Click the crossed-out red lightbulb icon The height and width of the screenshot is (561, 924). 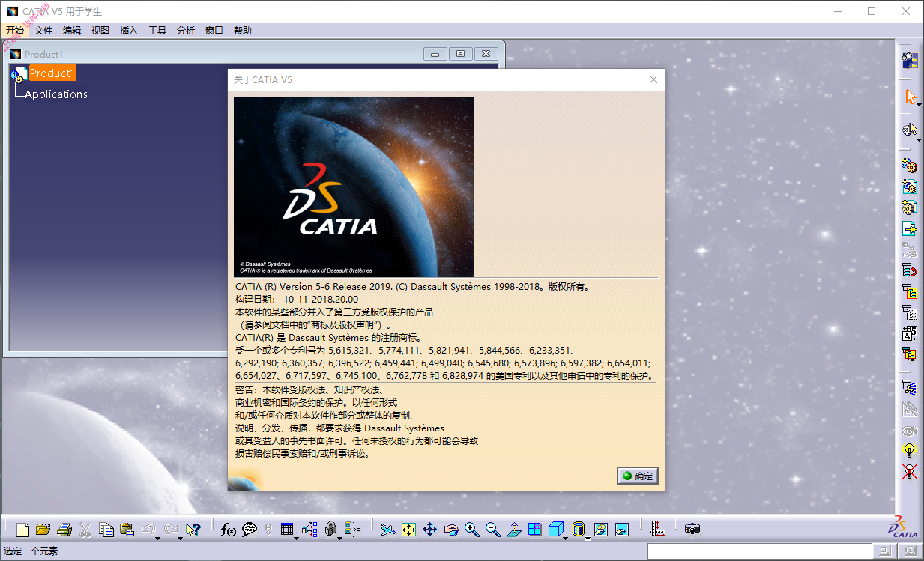coord(909,471)
